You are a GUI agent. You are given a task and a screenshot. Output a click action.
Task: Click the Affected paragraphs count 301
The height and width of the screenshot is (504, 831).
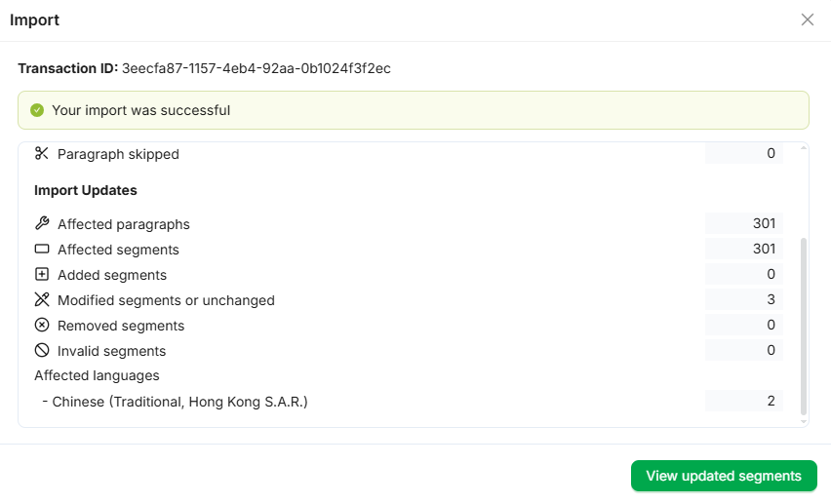click(764, 224)
